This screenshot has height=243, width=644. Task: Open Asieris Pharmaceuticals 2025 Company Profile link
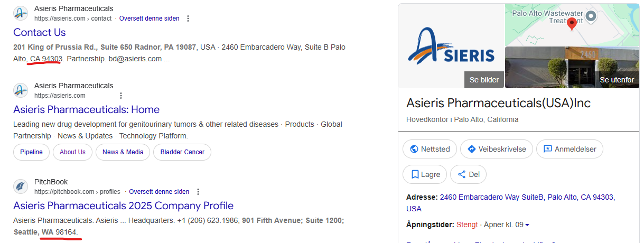[123, 205]
